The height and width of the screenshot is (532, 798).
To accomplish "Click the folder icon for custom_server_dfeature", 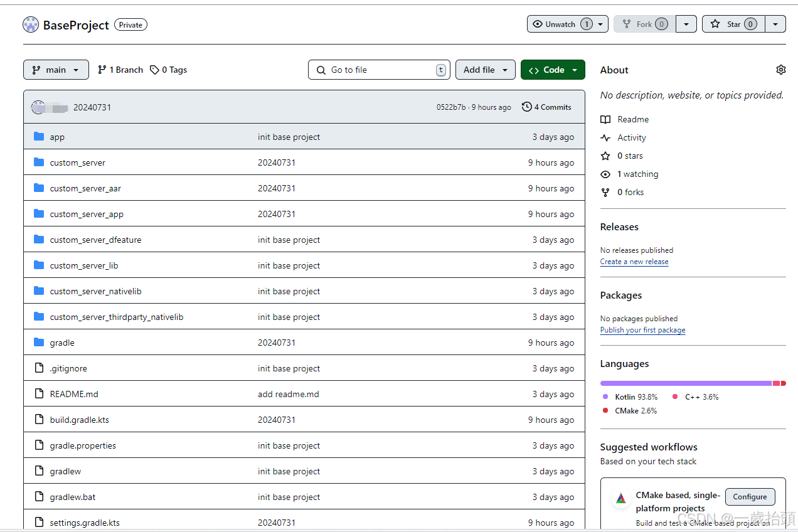I will point(39,239).
